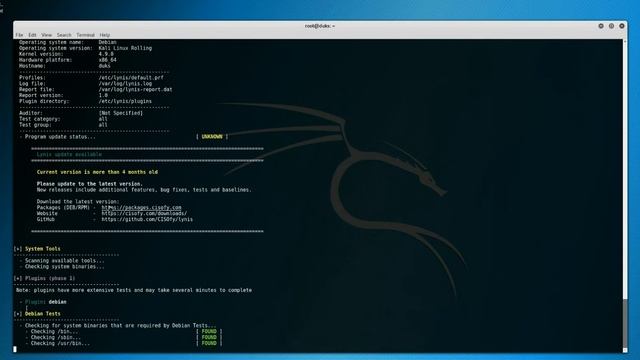Image resolution: width=640 pixels, height=360 pixels.
Task: Click the 'System Tools' section header
Action: [x=42, y=249]
